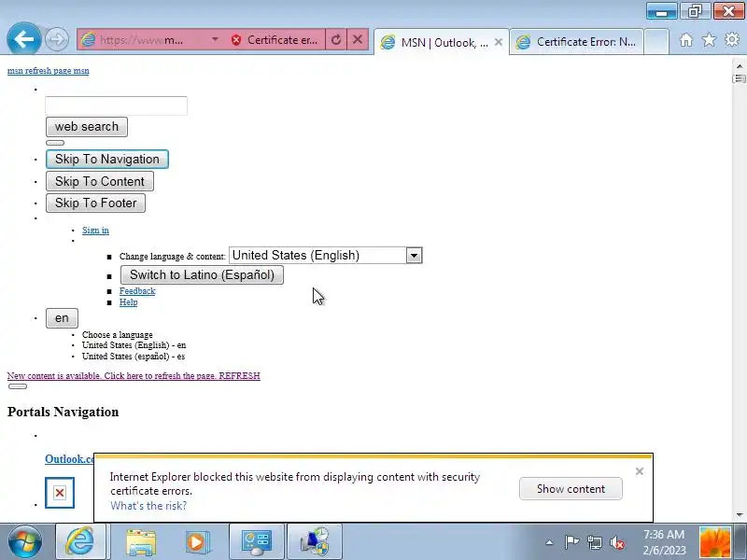The height and width of the screenshot is (560, 747).
Task: Click Skip To Content button
Action: 100,181
